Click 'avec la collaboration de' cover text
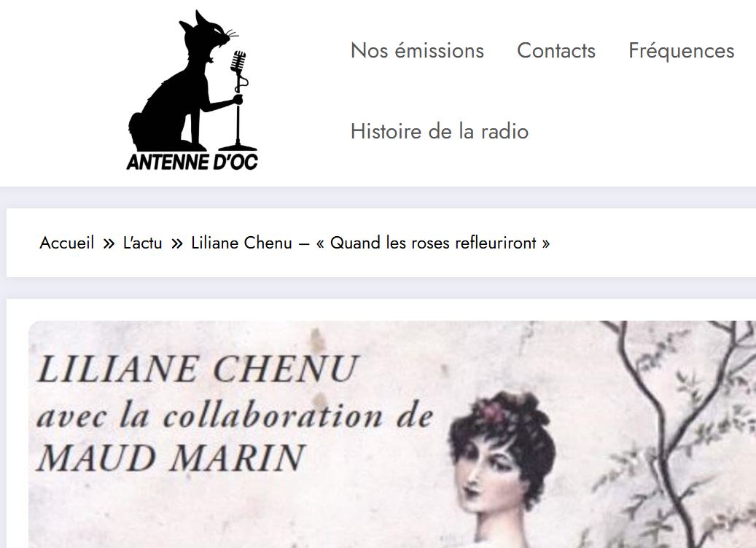The image size is (756, 548). click(235, 415)
